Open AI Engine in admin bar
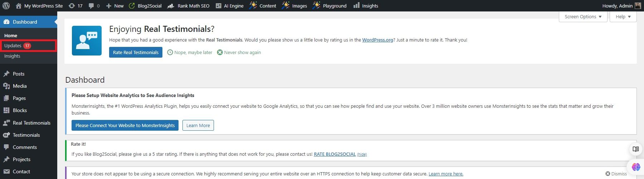The image size is (644, 179). pos(229,6)
